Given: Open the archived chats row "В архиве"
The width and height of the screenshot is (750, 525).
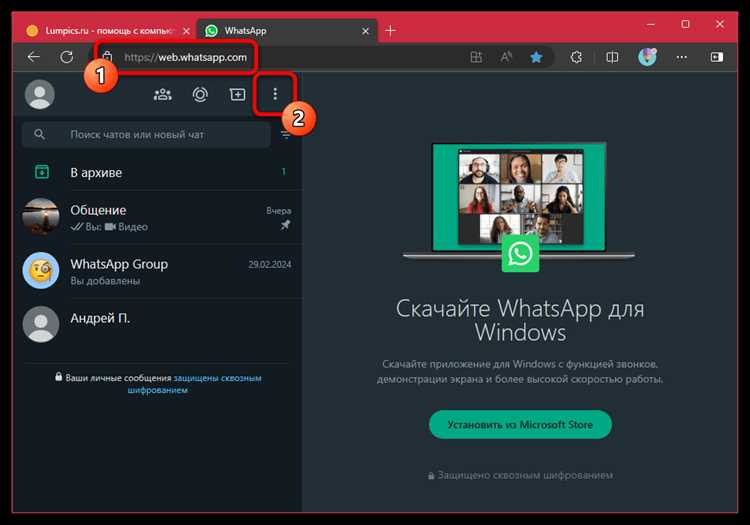Looking at the screenshot, I should 158,172.
